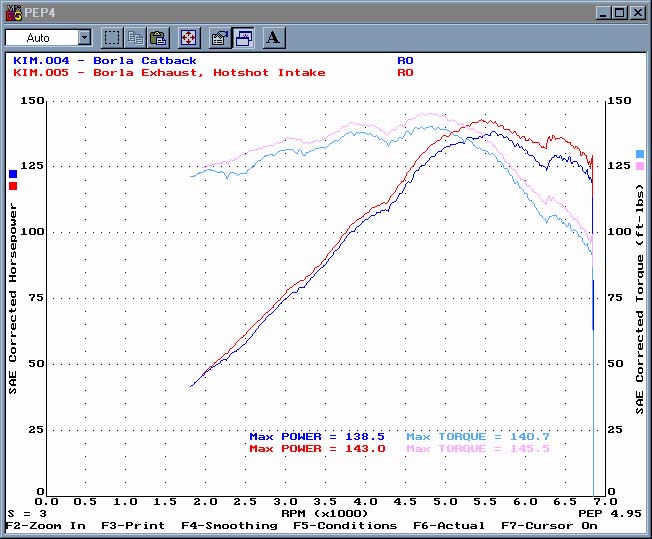Screen dimensions: 652x539
Task: Click the F3-Print label
Action: coord(133,526)
